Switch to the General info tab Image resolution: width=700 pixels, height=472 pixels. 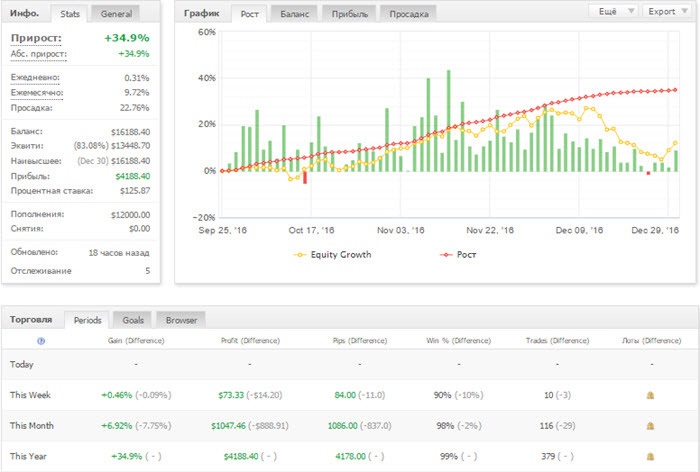tap(116, 14)
